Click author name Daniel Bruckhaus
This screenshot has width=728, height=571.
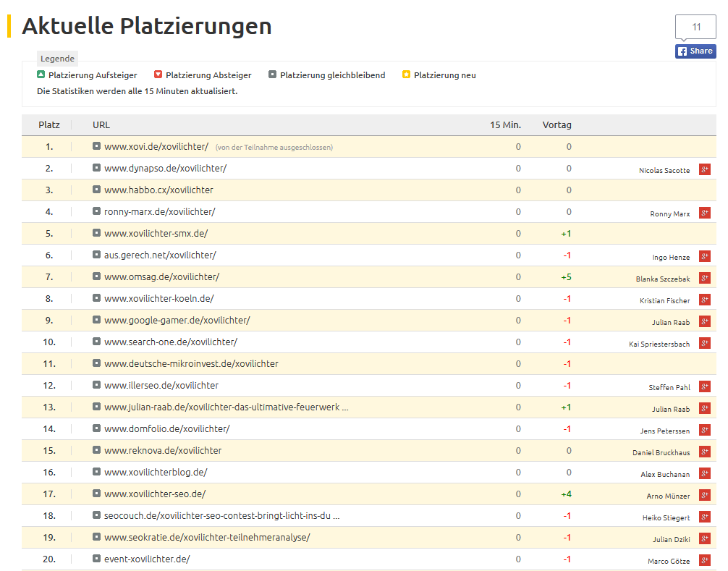tap(661, 452)
